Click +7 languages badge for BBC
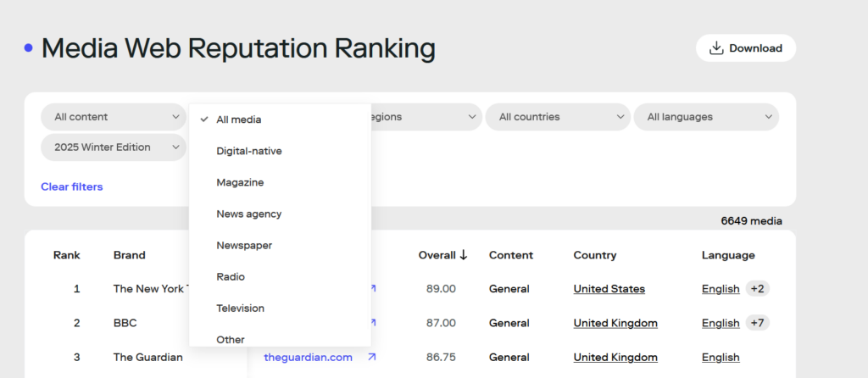868x378 pixels. pyautogui.click(x=757, y=323)
